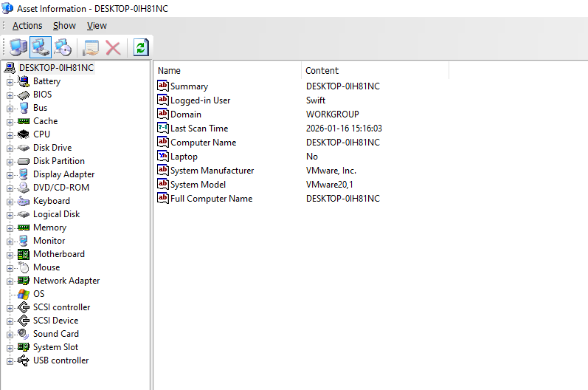588x390 pixels.
Task: Select the SCSI controller tree label
Action: [x=61, y=307]
